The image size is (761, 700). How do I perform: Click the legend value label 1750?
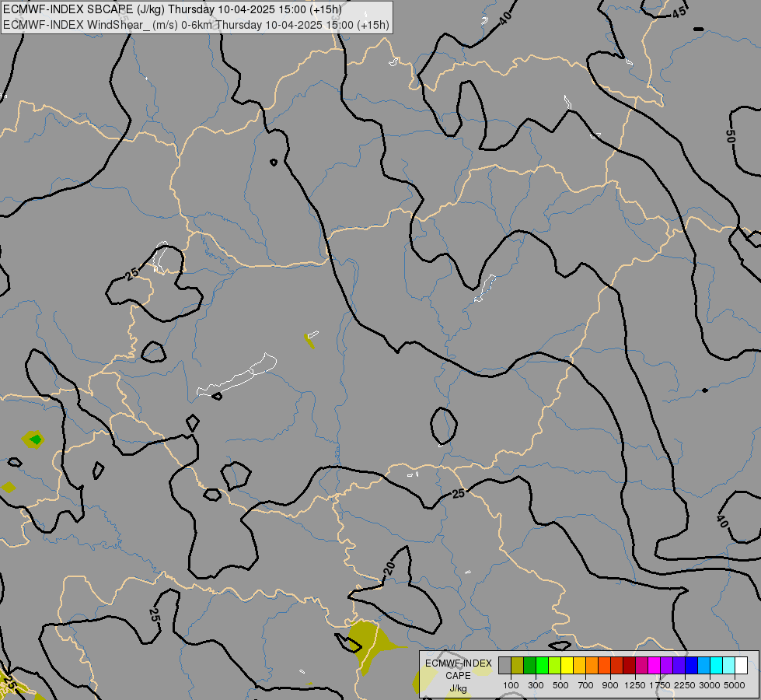660,685
